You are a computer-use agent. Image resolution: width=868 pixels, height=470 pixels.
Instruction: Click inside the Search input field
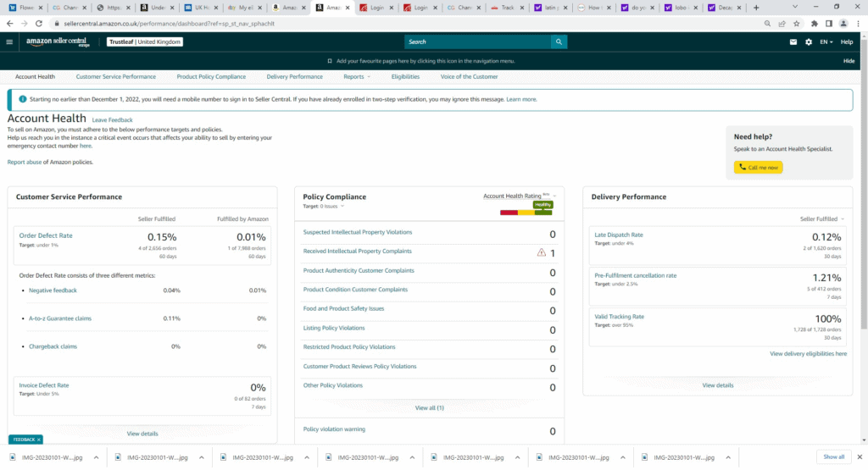477,41
